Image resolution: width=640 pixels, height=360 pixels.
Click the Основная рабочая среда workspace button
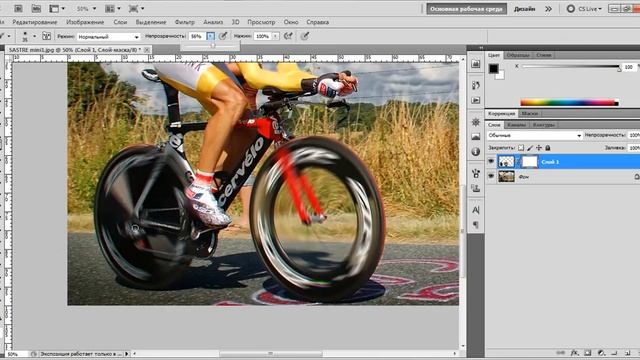coord(467,9)
